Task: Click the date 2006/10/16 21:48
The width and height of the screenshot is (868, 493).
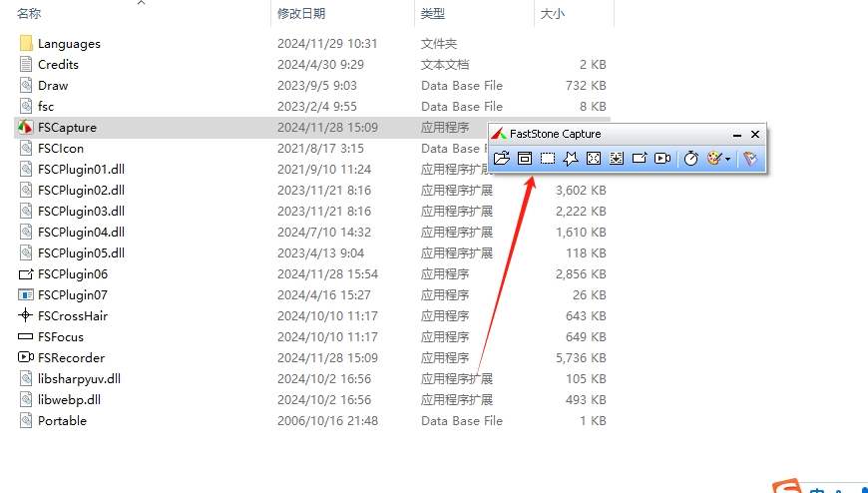Action: click(327, 421)
